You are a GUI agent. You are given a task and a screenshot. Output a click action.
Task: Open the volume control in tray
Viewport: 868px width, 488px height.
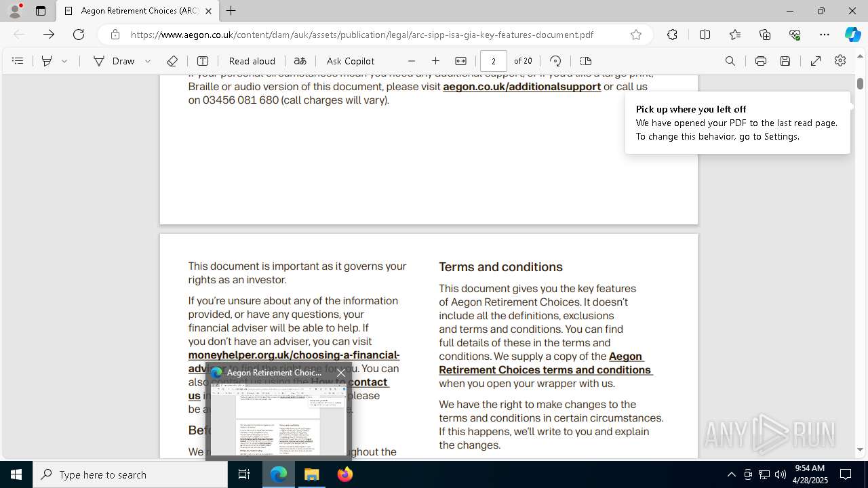pos(781,474)
